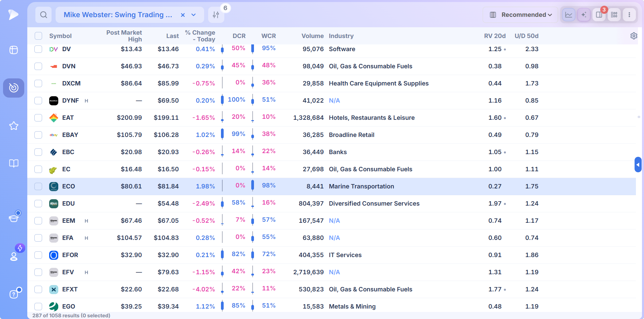Expand the Mike Webster screen dropdown chevron
Image resolution: width=644 pixels, height=319 pixels.
click(194, 15)
